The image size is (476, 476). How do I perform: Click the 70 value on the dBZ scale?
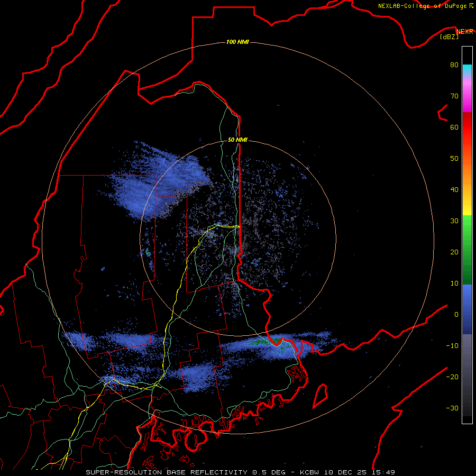pos(454,96)
